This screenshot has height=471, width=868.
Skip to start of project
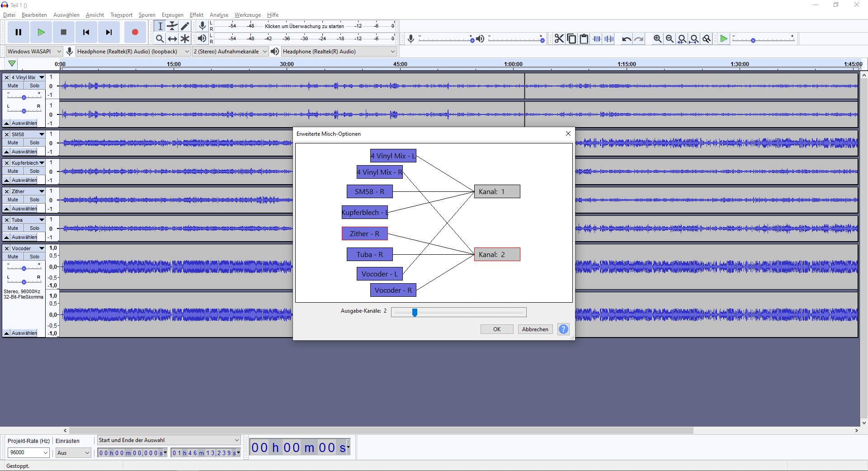point(86,32)
